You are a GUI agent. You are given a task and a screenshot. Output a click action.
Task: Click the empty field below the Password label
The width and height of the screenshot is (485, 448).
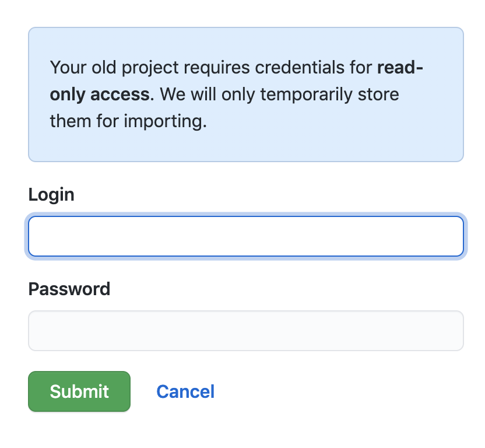click(246, 331)
